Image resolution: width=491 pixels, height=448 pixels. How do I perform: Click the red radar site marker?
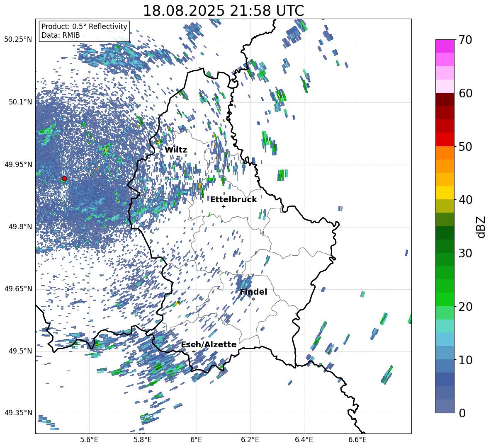tap(64, 179)
